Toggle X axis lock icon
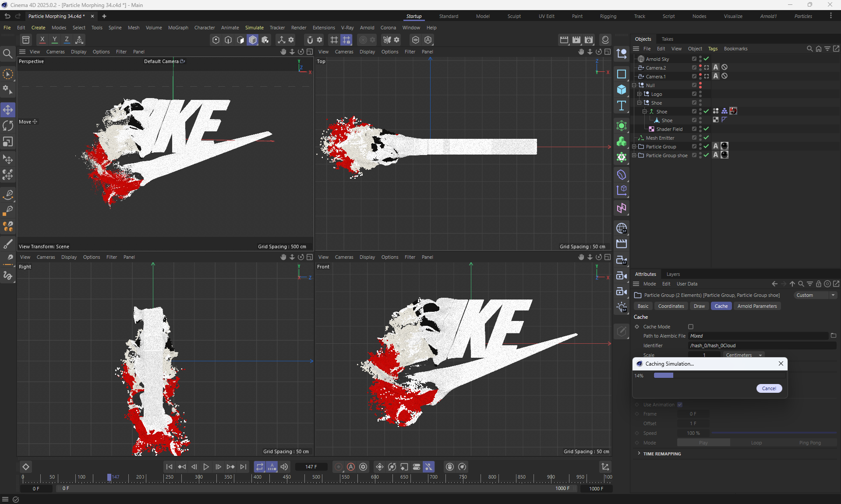841x504 pixels. point(42,40)
